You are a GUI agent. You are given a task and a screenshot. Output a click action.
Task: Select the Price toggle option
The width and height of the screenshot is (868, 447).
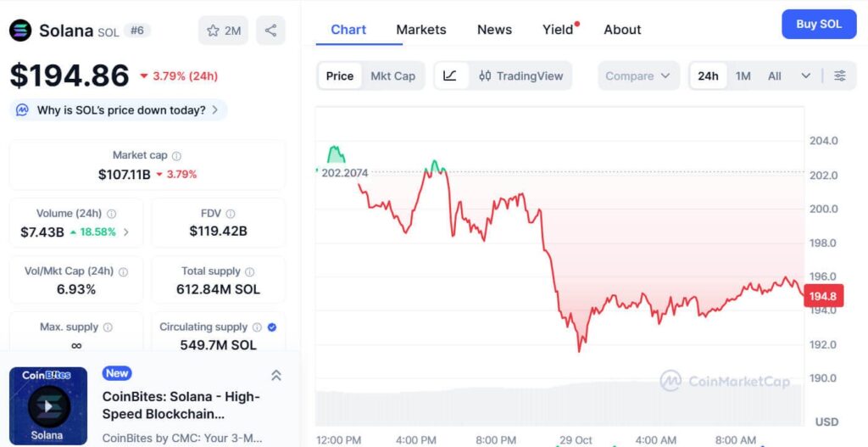pos(340,75)
